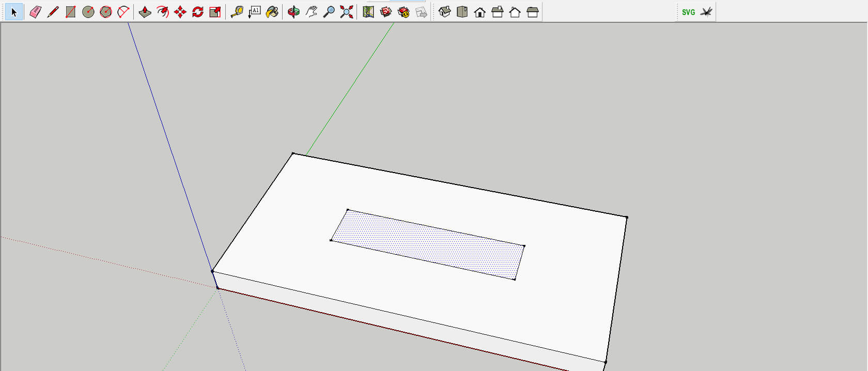Click the SVG export button
Image resolution: width=868 pixels, height=371 pixels.
[x=688, y=12]
